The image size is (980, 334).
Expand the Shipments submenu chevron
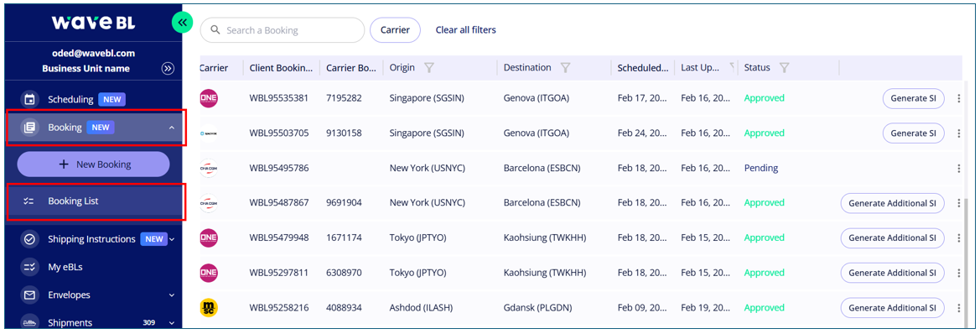(172, 323)
